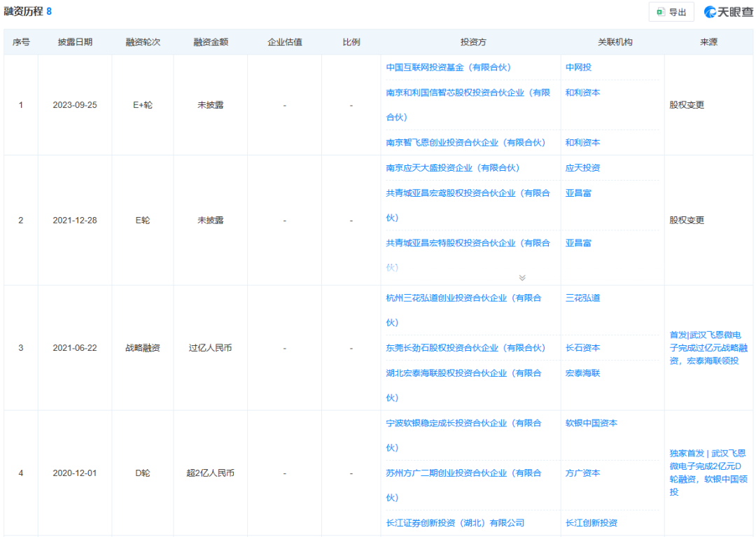Open 杭州三花弘道创业投资合伙企业 link
The height and width of the screenshot is (537, 756).
[463, 310]
